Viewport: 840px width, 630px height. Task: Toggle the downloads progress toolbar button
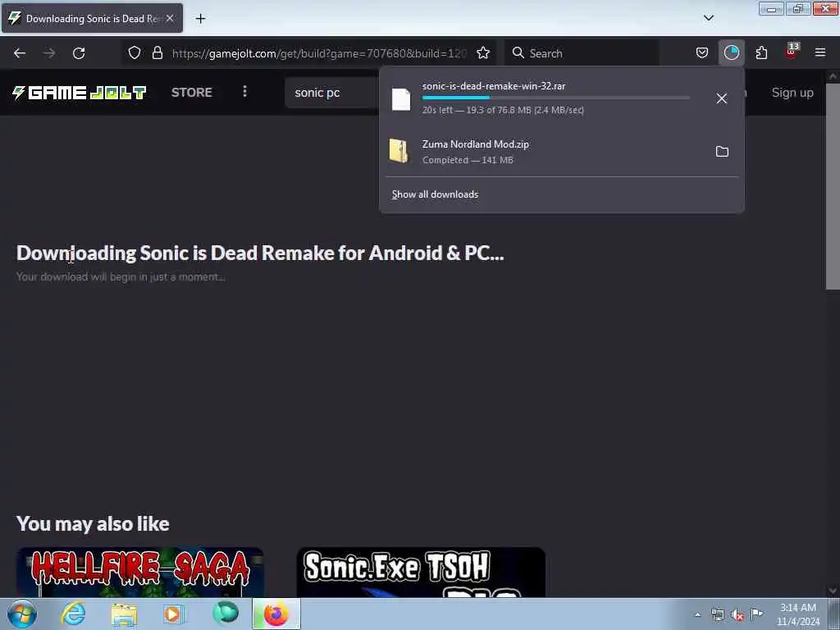pyautogui.click(x=731, y=53)
